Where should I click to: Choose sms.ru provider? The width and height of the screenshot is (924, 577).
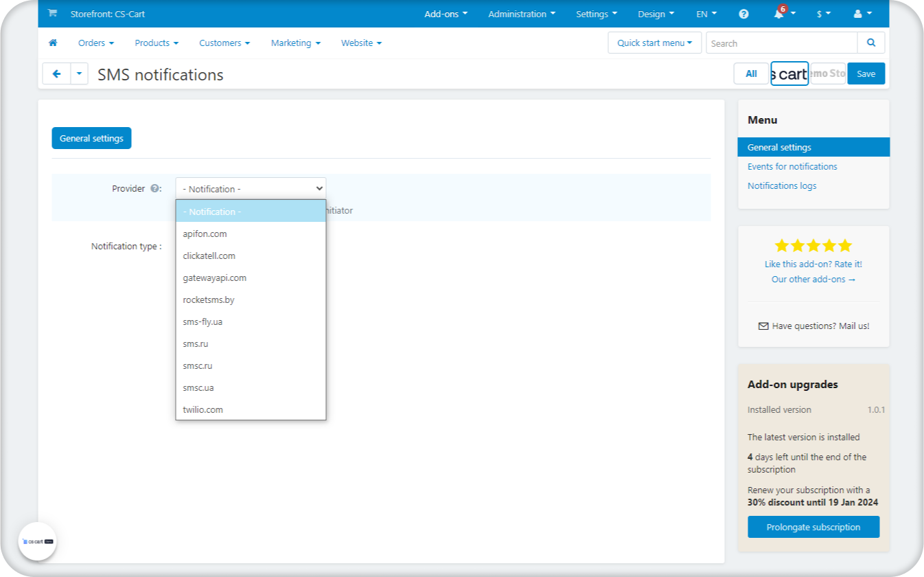coord(251,343)
